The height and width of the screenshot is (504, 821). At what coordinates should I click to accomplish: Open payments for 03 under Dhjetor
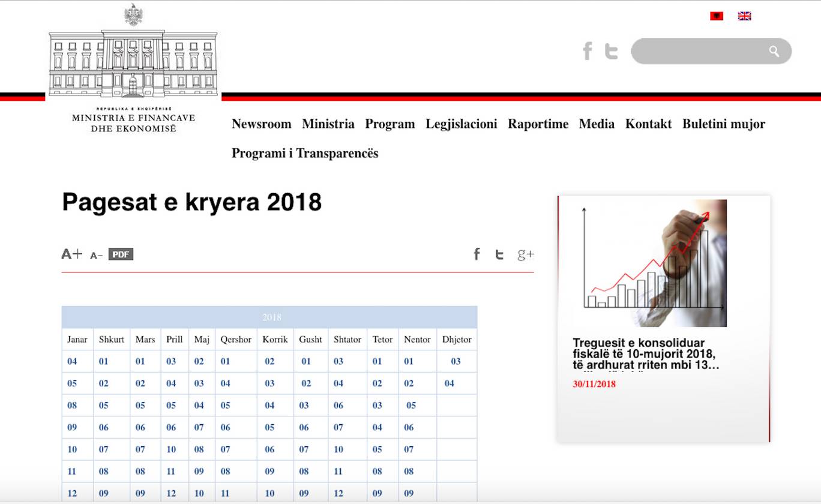pyautogui.click(x=456, y=361)
